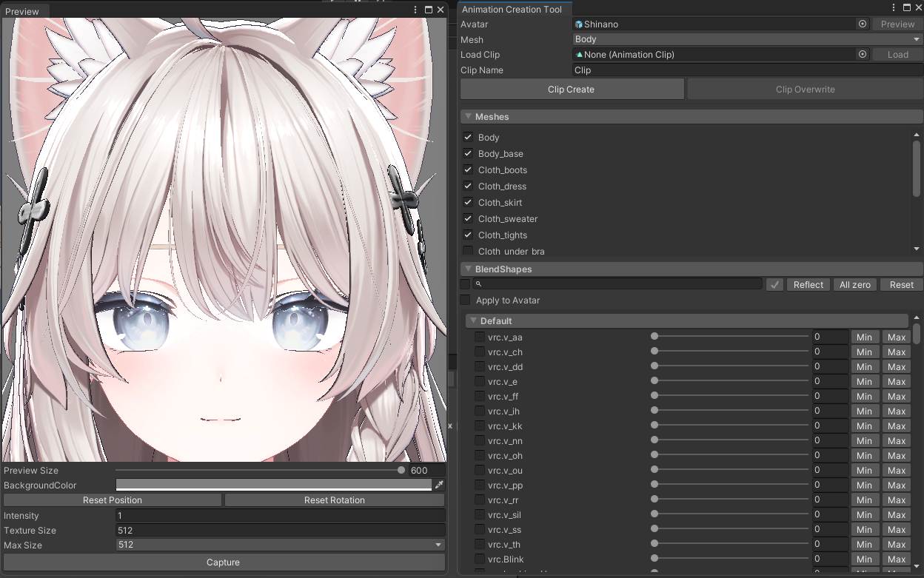Enable the Cloth_under_bra mesh
Image resolution: width=924 pixels, height=578 pixels.
468,251
